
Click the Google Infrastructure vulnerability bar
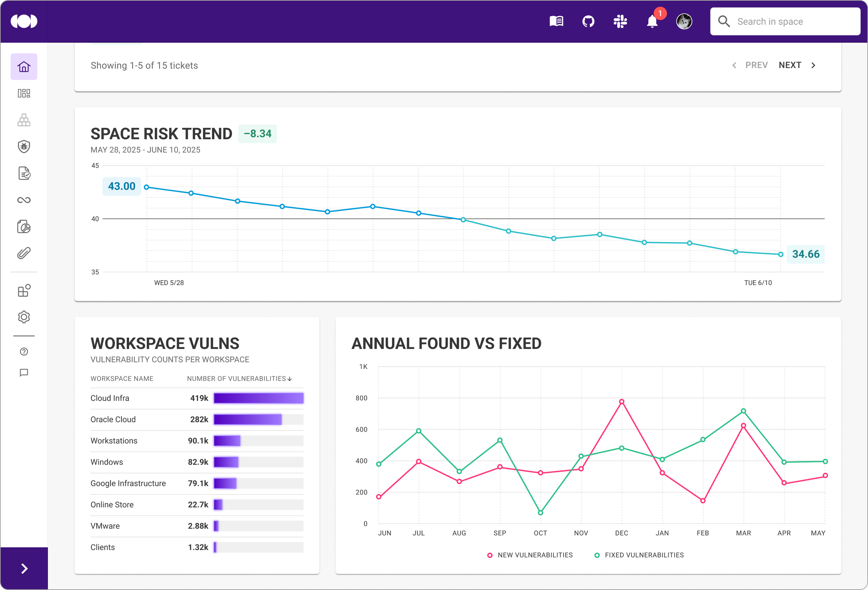(x=225, y=483)
